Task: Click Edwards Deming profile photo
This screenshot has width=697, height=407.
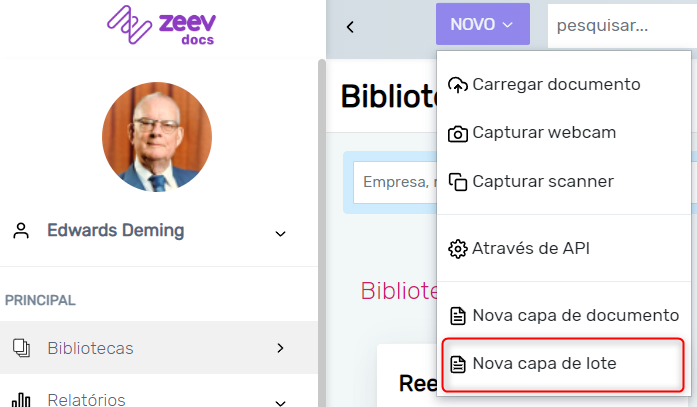Action: (157, 137)
